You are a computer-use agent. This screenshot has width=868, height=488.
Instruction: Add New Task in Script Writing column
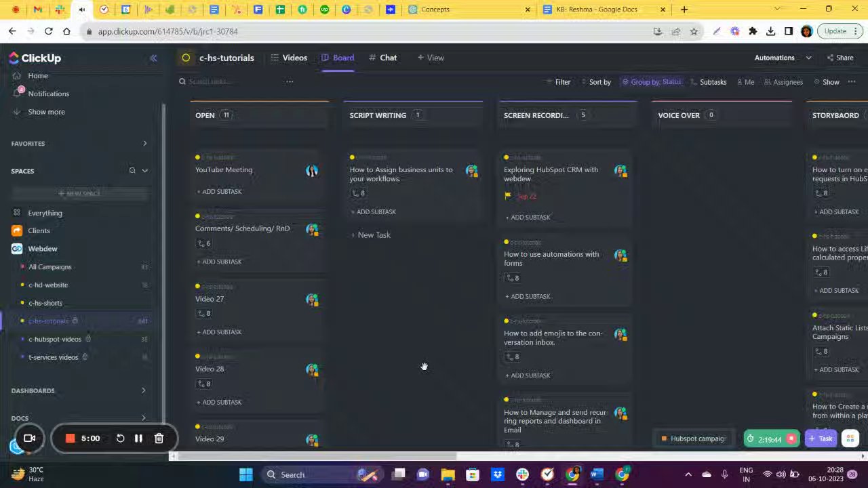coord(370,235)
